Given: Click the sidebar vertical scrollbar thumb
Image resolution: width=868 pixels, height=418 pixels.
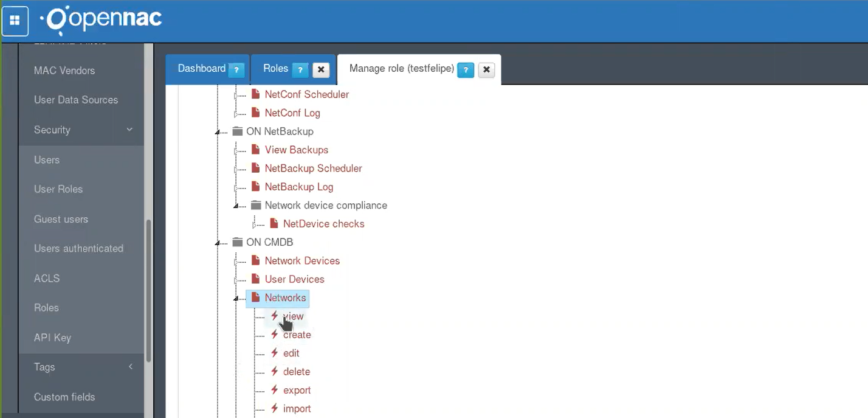Looking at the screenshot, I should pos(149,291).
